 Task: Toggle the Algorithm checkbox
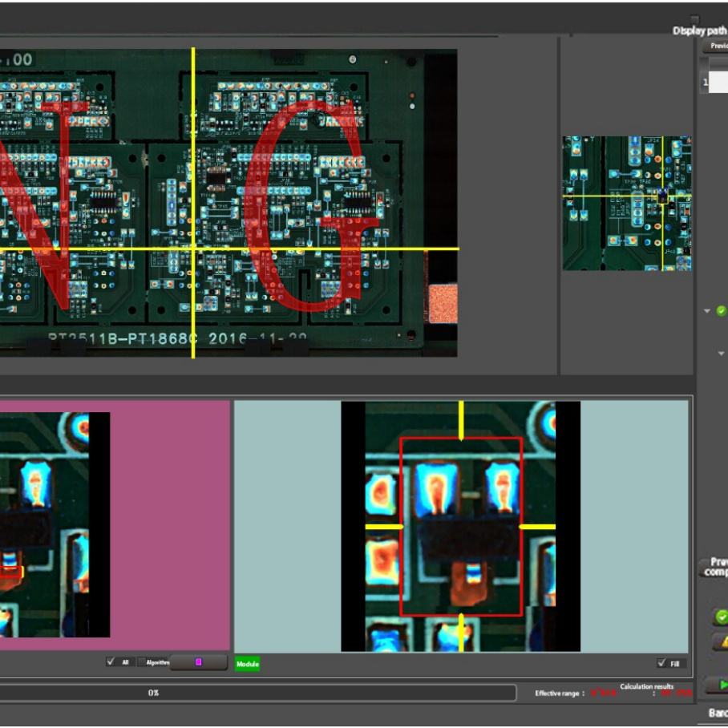point(142,662)
